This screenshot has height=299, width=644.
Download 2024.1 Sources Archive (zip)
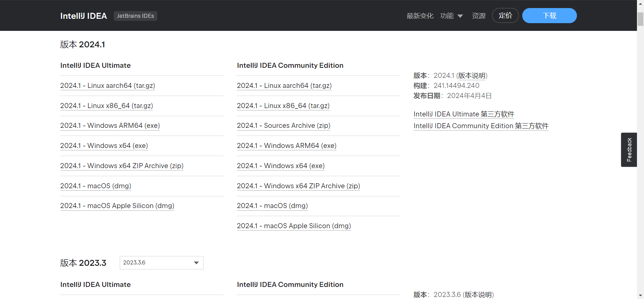tap(284, 126)
